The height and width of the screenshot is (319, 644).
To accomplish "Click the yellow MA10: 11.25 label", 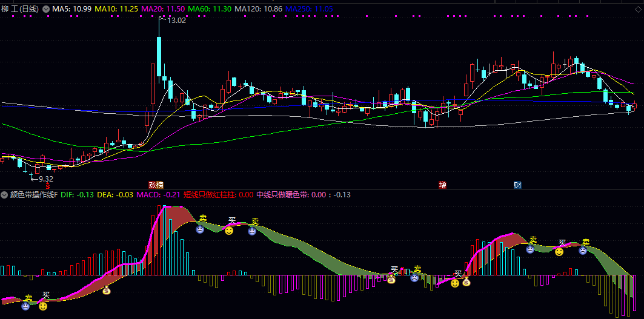I will [x=117, y=8].
